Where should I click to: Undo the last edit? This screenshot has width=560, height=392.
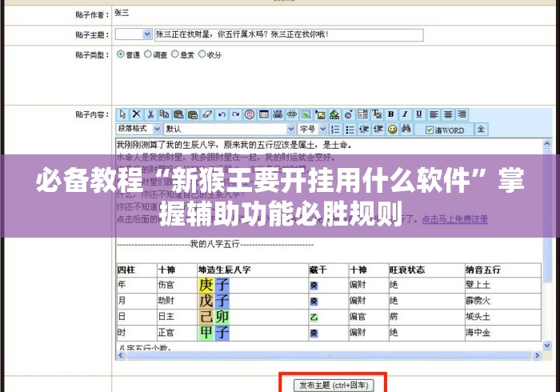[x=222, y=114]
